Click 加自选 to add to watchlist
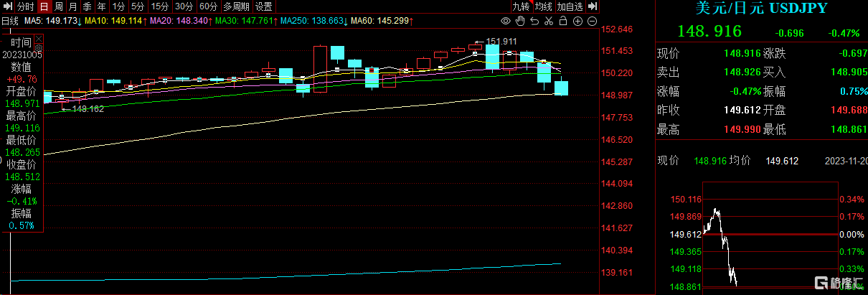This screenshot has height=295, width=868. point(571,6)
